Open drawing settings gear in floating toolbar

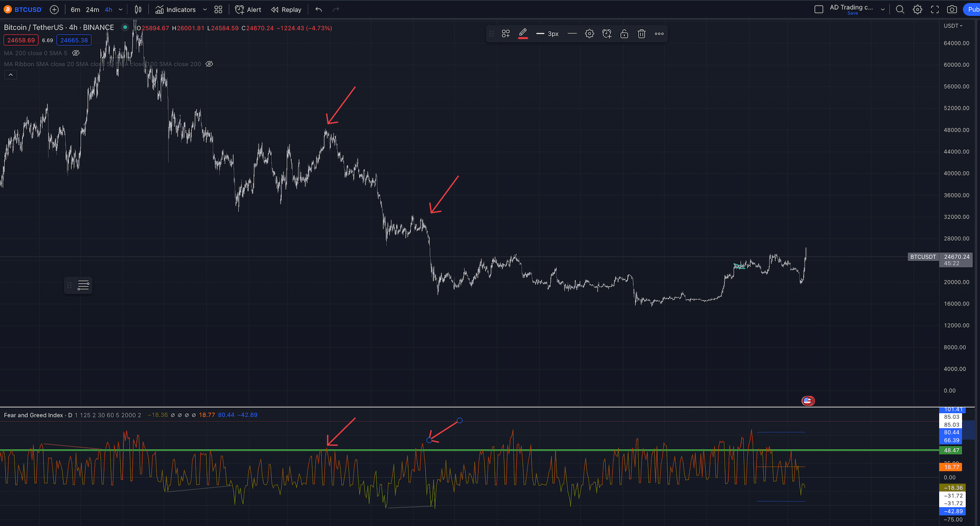click(x=590, y=34)
